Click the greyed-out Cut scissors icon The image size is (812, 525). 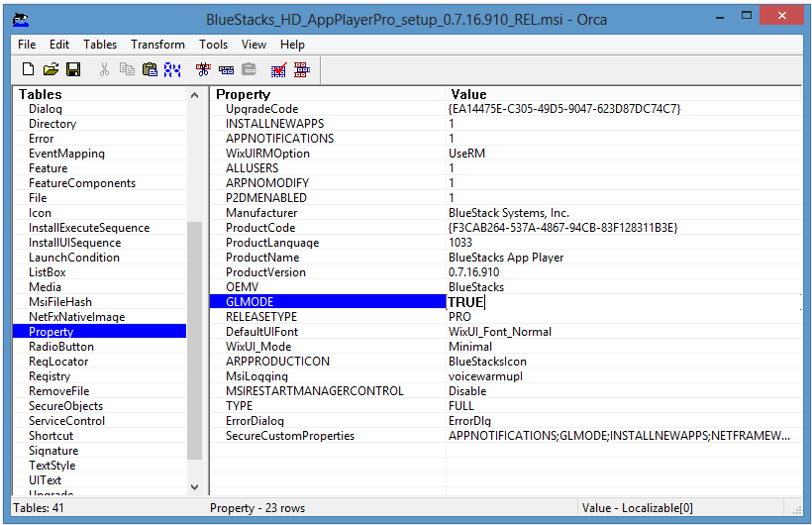(104, 69)
